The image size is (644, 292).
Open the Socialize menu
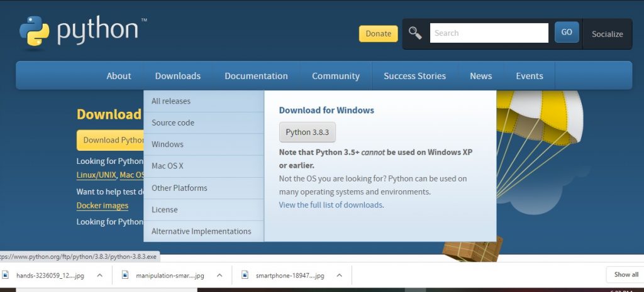[607, 34]
